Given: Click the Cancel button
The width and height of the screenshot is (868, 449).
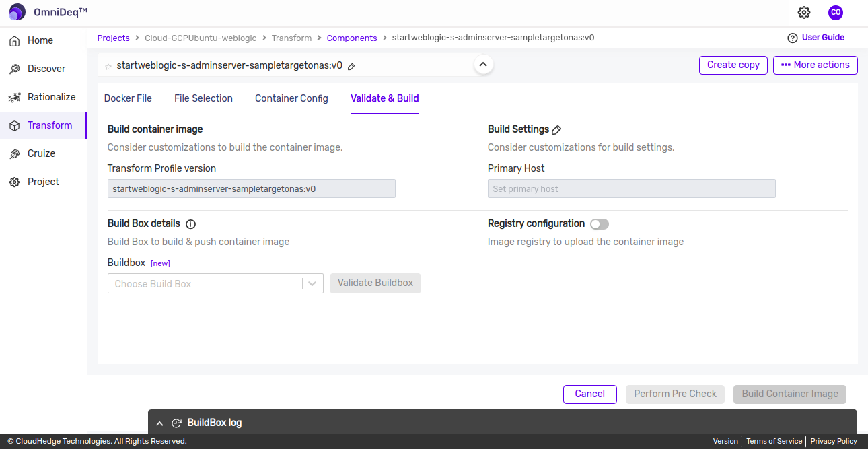Looking at the screenshot, I should (x=589, y=394).
